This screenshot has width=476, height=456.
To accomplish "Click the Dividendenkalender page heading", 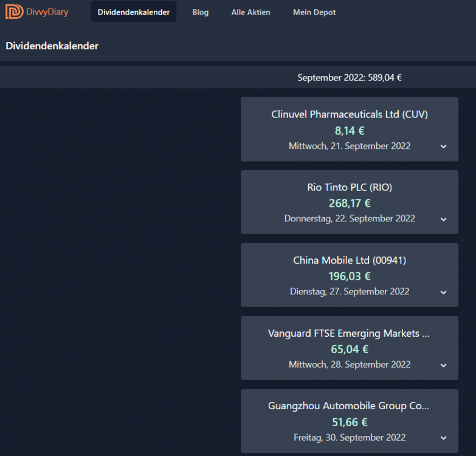I will point(52,46).
